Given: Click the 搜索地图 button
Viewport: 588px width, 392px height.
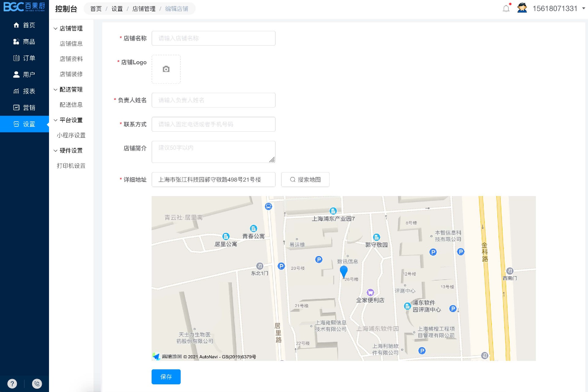Looking at the screenshot, I should [305, 179].
